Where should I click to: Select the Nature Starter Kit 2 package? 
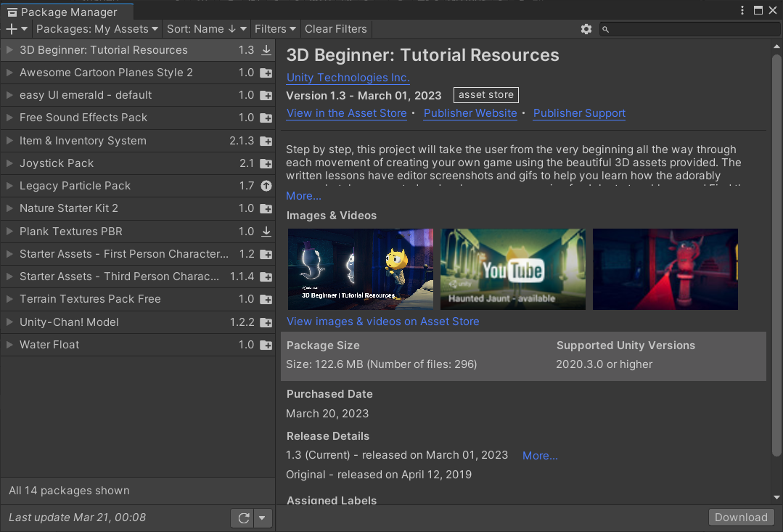(x=138, y=208)
